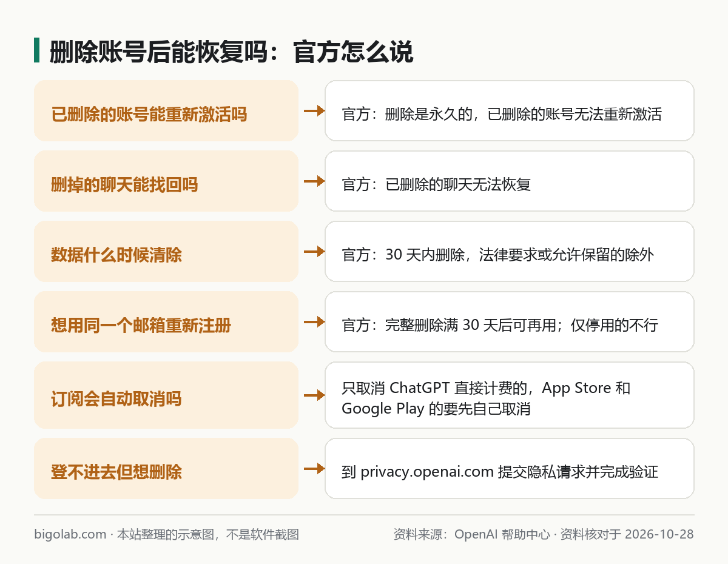Image resolution: width=728 pixels, height=564 pixels.
Task: Click the title 删除账号后能恢复吗：官方怎么说
Action: coord(231,52)
